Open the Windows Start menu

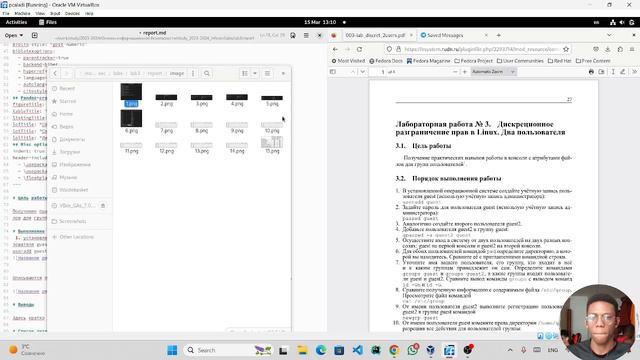coord(172,350)
